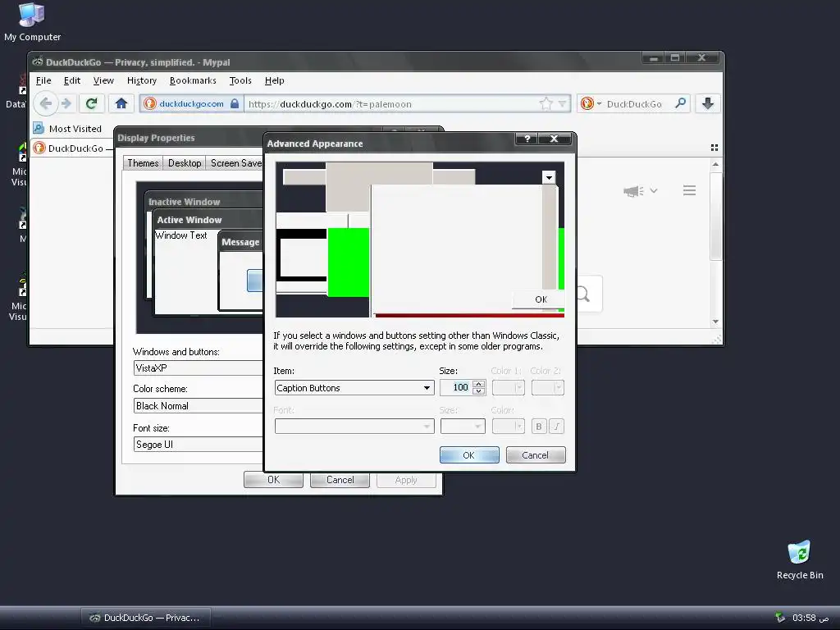The width and height of the screenshot is (840, 630).
Task: Click the browser Forward arrow
Action: click(66, 103)
